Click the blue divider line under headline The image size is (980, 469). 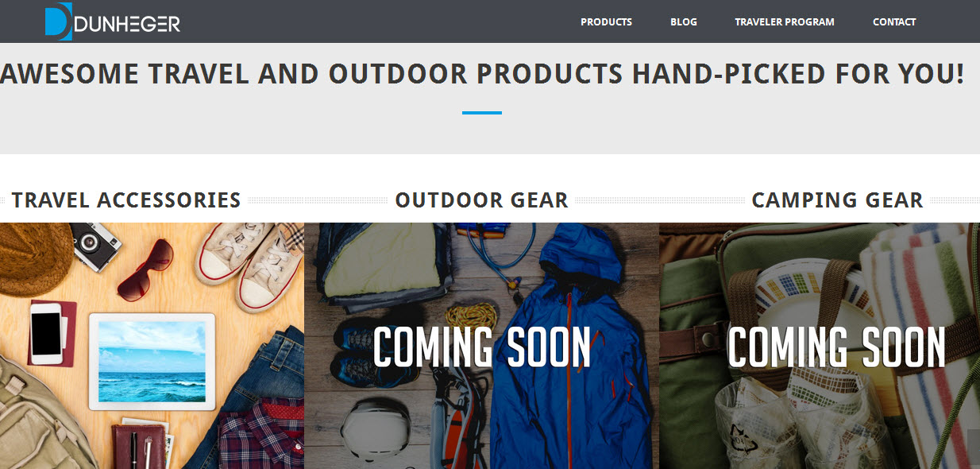(x=482, y=113)
